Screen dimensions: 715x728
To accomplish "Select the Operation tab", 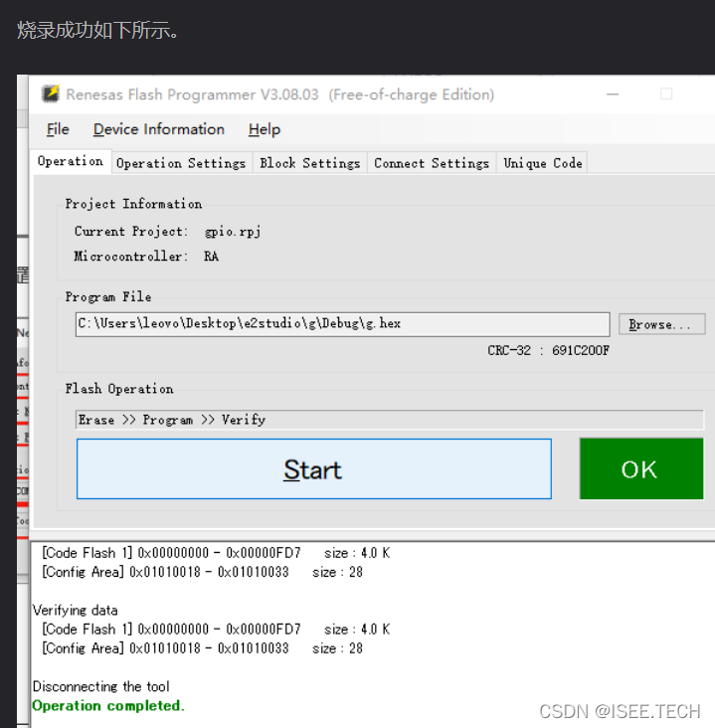I will (x=71, y=161).
